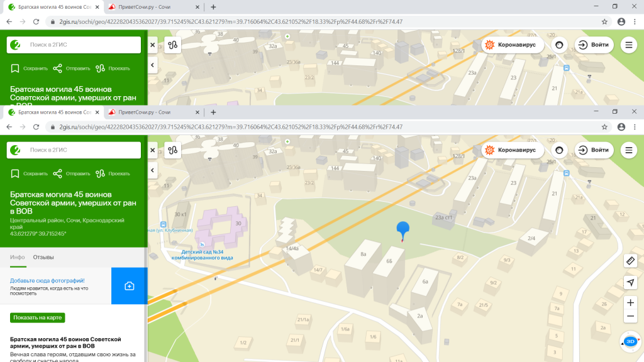Collapse the side panel in lower window
The height and width of the screenshot is (362, 644).
[152, 170]
